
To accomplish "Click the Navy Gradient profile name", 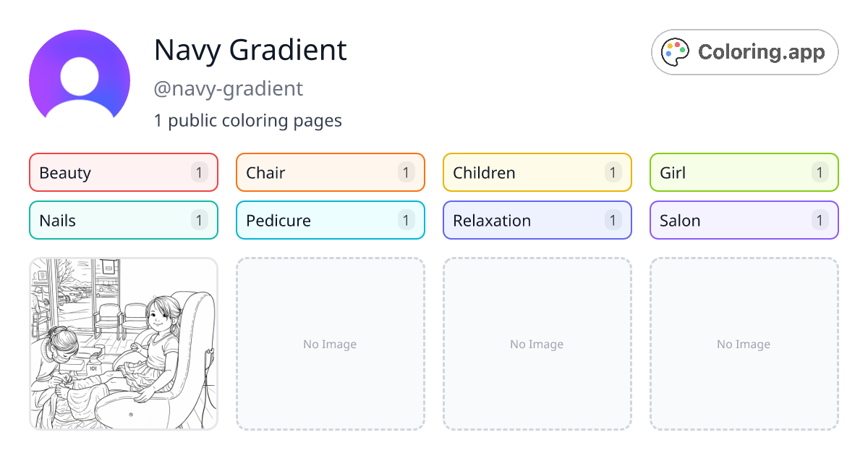I will tap(250, 50).
